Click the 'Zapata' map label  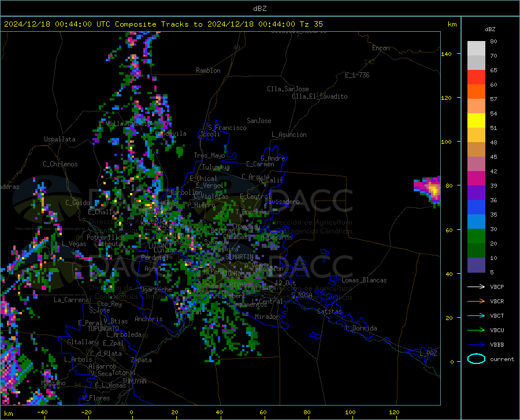pyautogui.click(x=142, y=360)
